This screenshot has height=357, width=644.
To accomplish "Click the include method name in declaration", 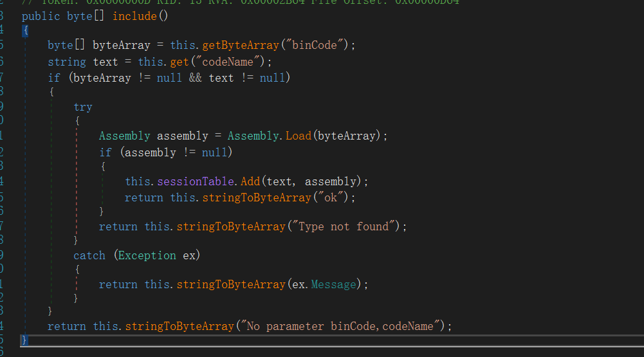I will click(x=135, y=15).
